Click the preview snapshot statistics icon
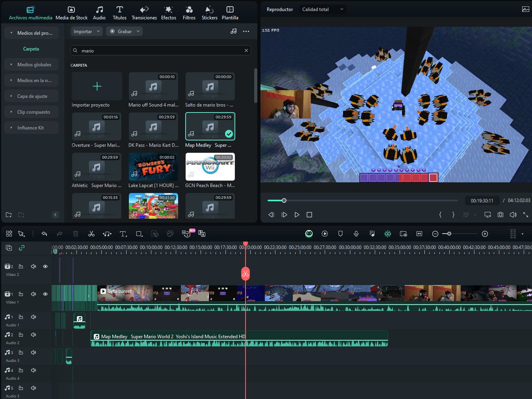 click(525, 9)
